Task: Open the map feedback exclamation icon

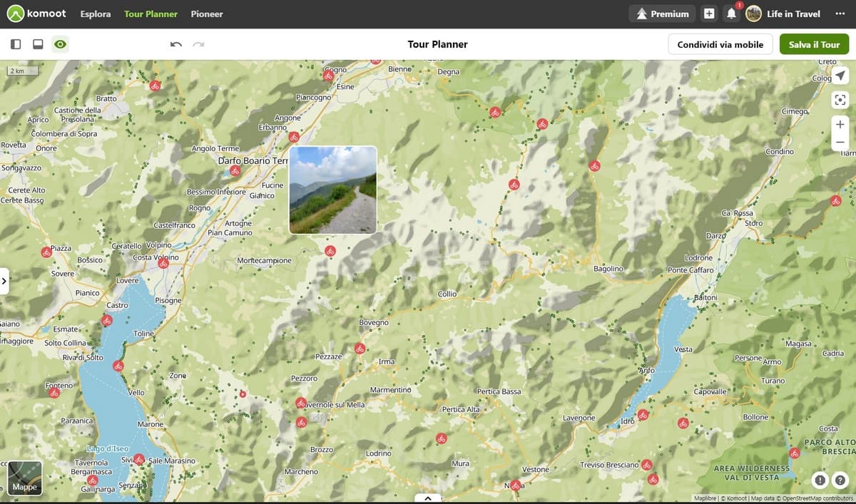Action: point(820,480)
